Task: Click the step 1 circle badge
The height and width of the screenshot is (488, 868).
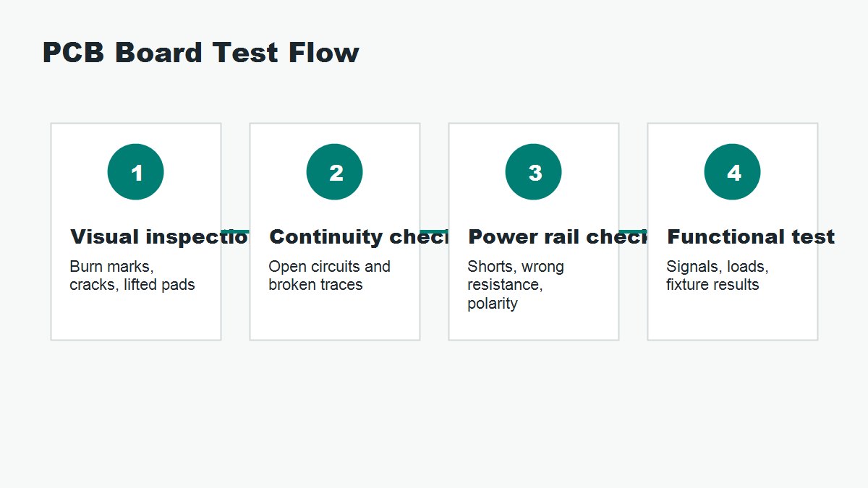Action: point(135,172)
